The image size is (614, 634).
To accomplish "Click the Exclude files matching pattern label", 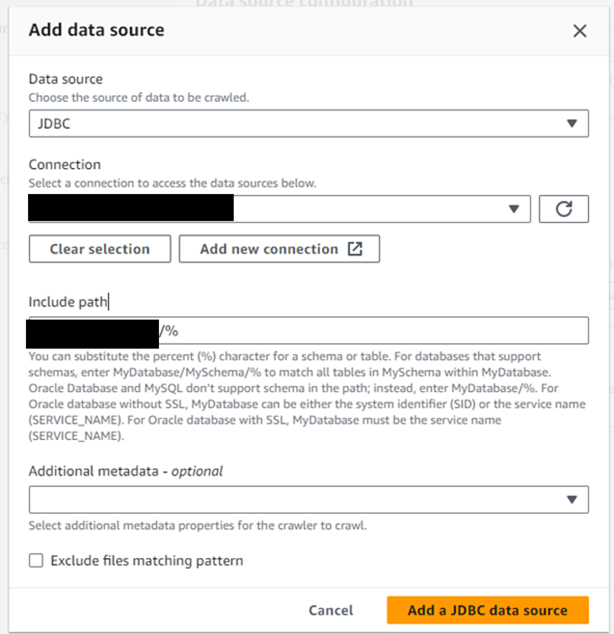I will (x=147, y=561).
